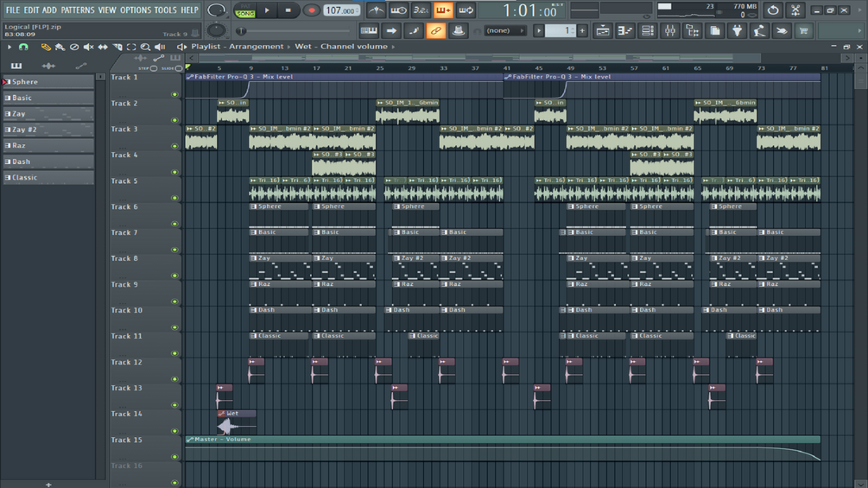The height and width of the screenshot is (488, 868).
Task: Click the red Record button
Action: (x=311, y=10)
